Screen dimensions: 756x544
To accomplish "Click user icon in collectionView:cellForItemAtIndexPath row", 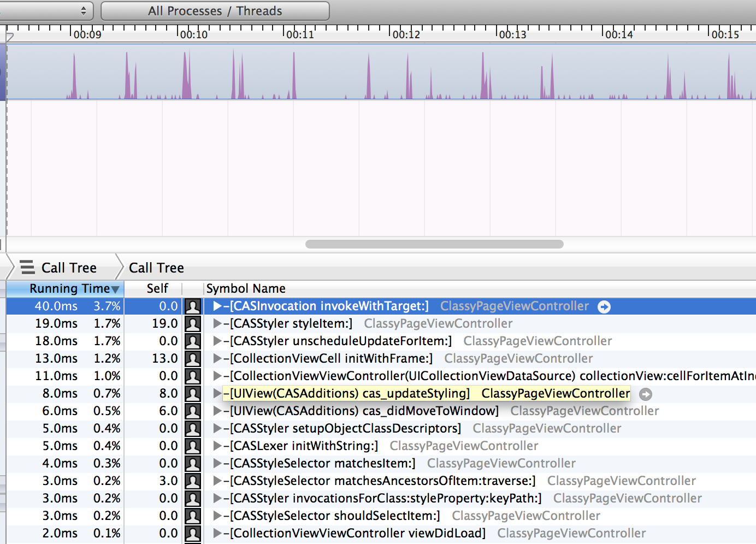I will point(193,376).
